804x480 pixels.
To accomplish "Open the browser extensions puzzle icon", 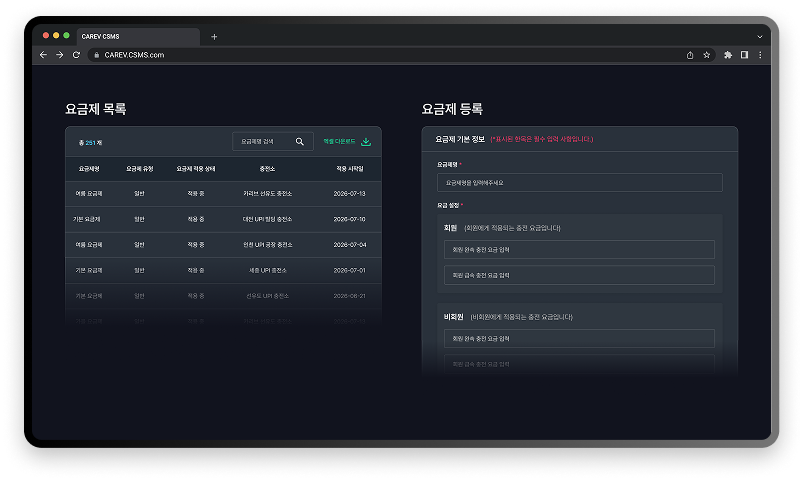I will pyautogui.click(x=728, y=55).
